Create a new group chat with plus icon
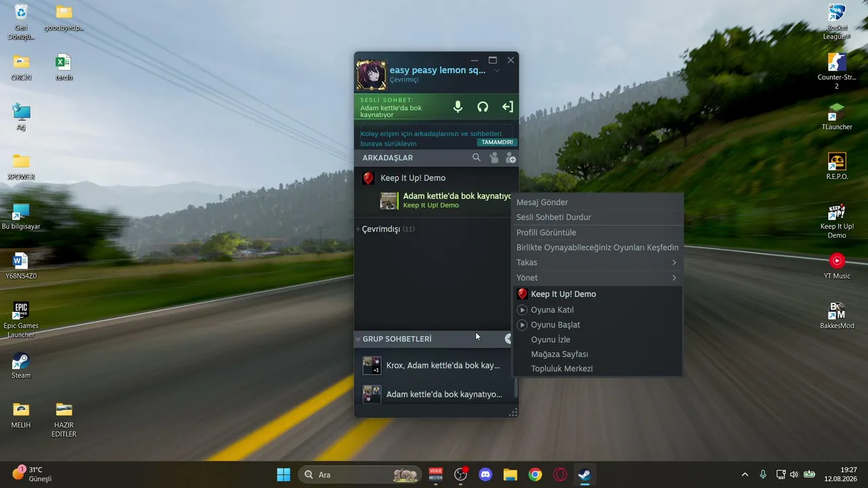The width and height of the screenshot is (868, 488). click(x=509, y=339)
